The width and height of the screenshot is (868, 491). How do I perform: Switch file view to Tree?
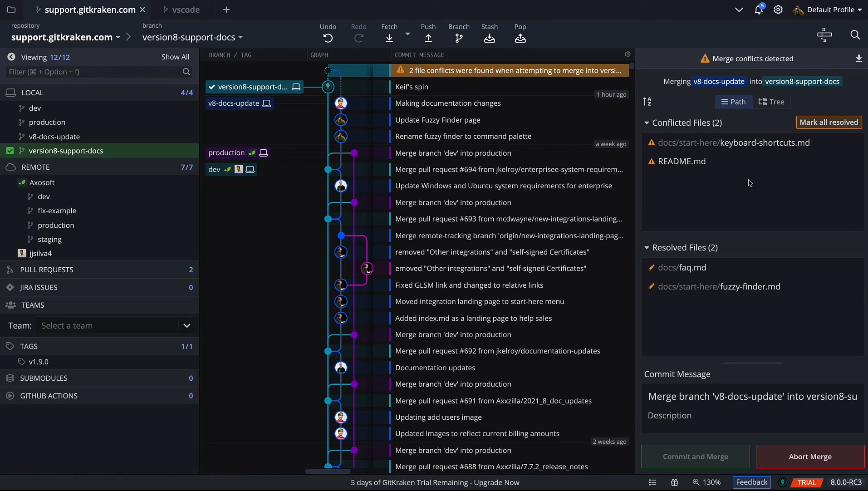(771, 102)
